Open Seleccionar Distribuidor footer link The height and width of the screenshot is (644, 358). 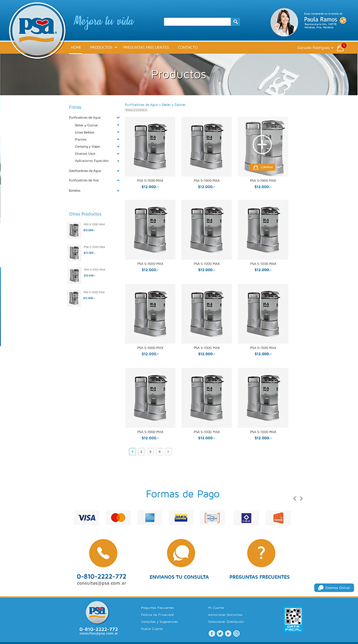tap(226, 622)
